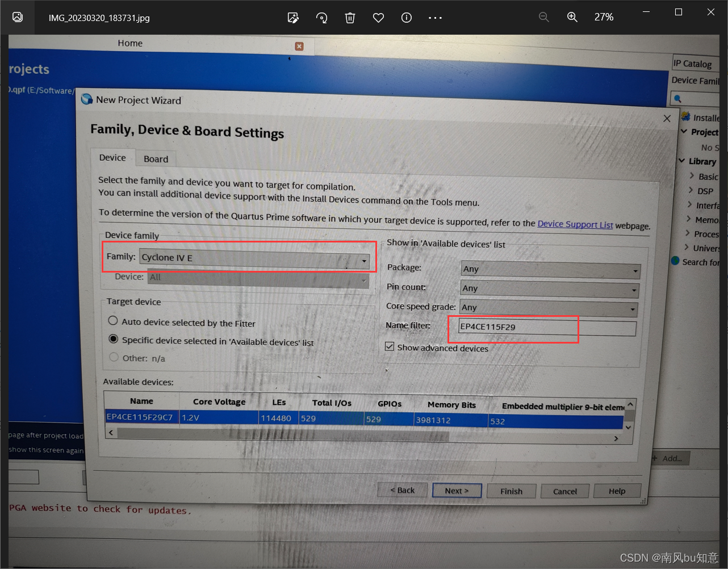
Task: Switch to the Device tab
Action: click(112, 157)
